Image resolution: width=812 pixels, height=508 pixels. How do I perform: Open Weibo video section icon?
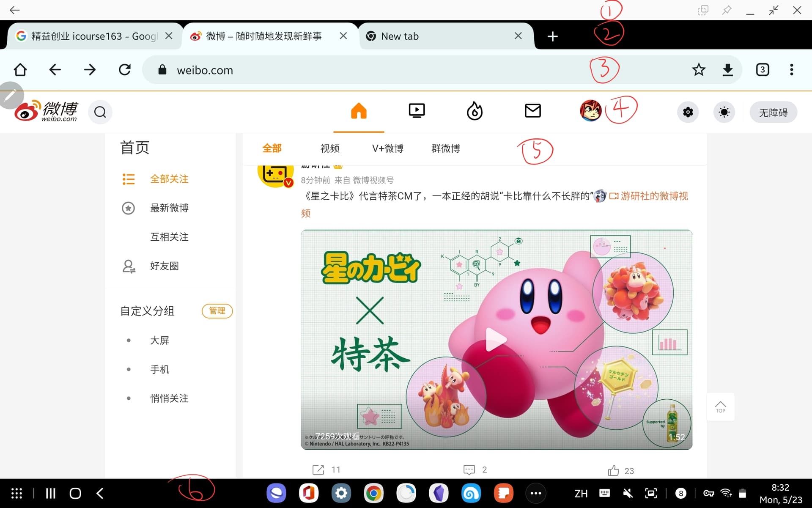(x=417, y=111)
